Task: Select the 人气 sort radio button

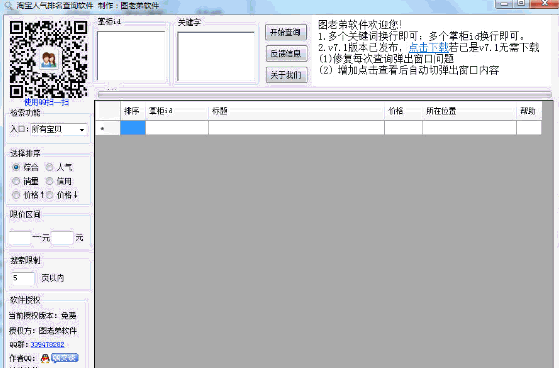Action: tap(50, 167)
